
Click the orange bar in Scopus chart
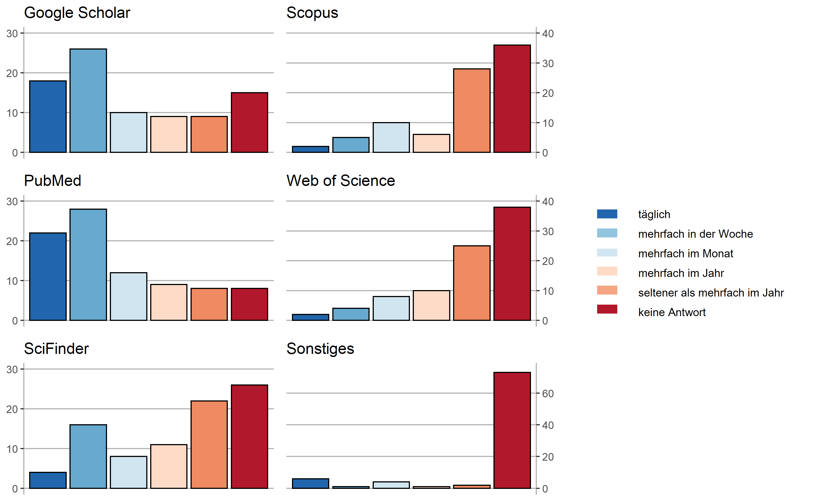[x=472, y=111]
